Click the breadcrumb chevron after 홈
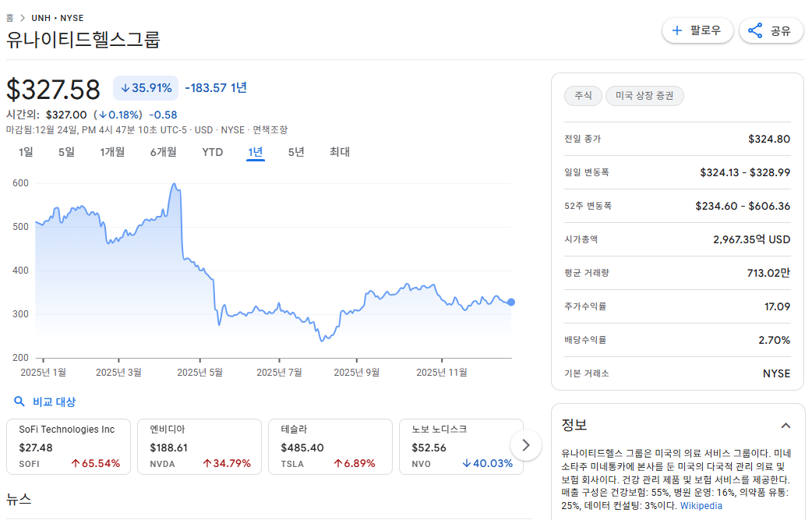 pos(23,18)
